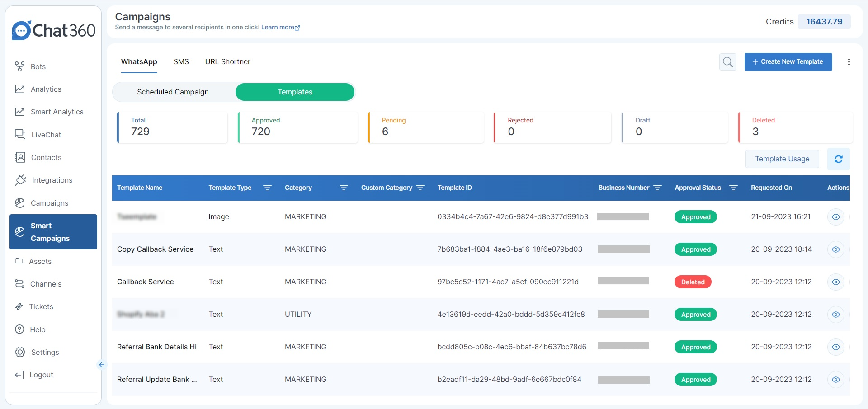This screenshot has height=409, width=868.
Task: Click date 20-09-2023 18:14
Action: (x=781, y=249)
